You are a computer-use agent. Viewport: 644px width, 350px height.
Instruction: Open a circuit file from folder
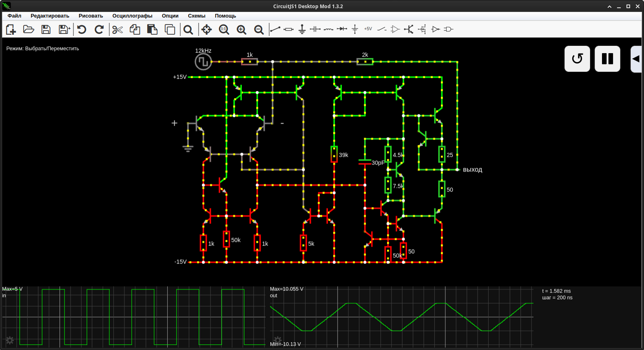(29, 29)
